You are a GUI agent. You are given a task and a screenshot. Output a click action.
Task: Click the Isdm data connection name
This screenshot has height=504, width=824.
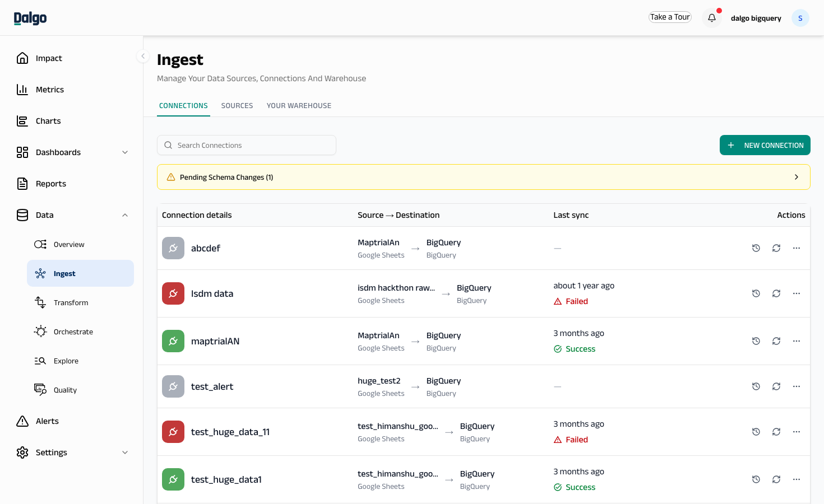(212, 293)
